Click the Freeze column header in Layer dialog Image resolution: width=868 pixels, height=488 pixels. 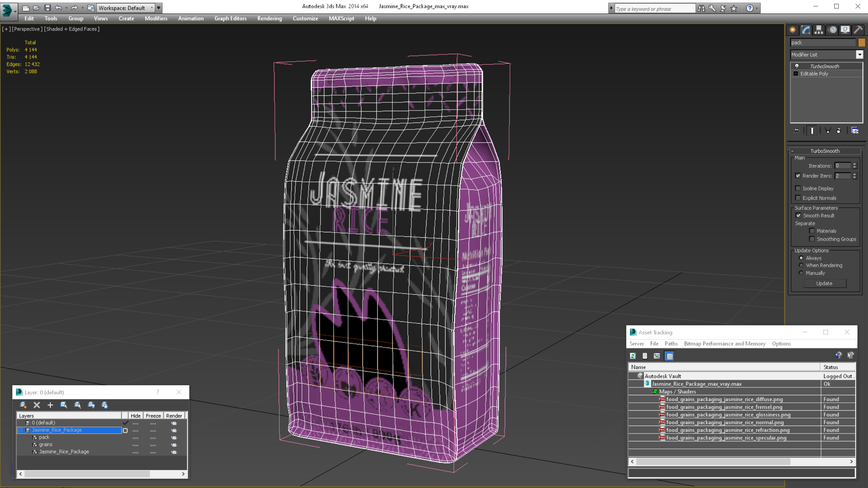click(x=153, y=416)
